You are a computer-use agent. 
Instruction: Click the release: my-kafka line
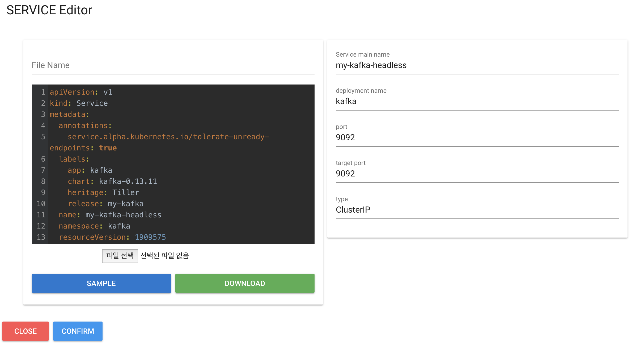[106, 203]
